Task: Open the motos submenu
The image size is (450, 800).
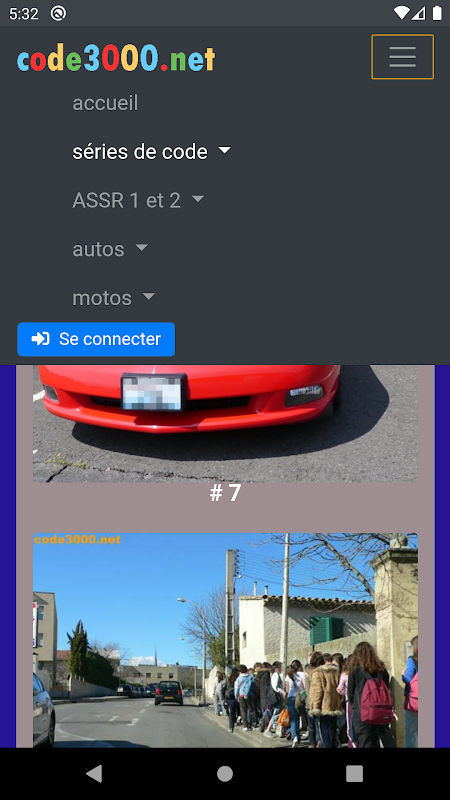Action: coord(113,297)
